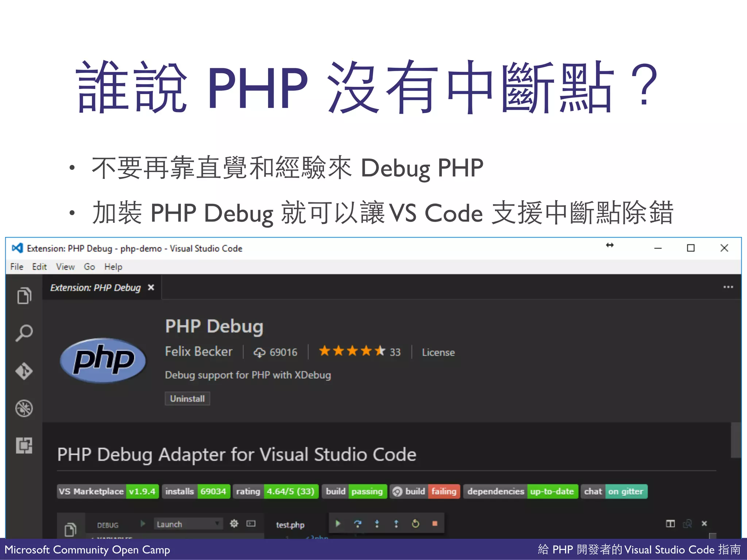This screenshot has height=560, width=747.
Task: Click explorer icon inside README screenshot
Action: tap(70, 529)
